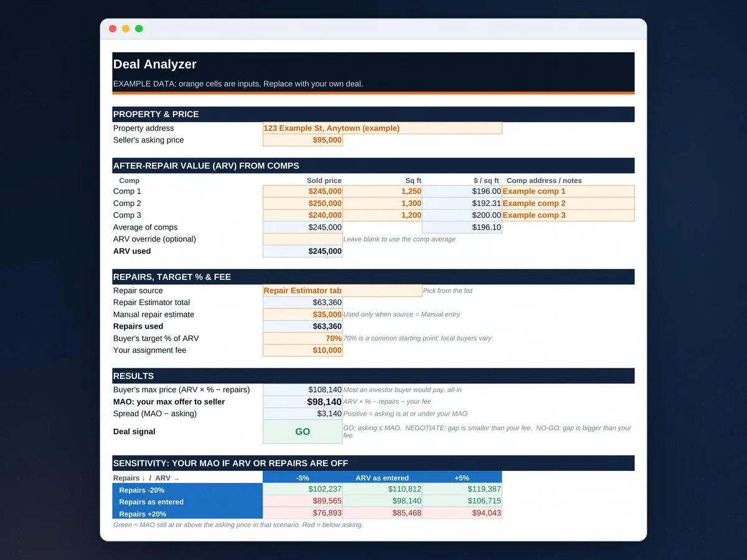Click the Buyer's target % of ARV label
The image size is (747, 560).
(x=156, y=338)
